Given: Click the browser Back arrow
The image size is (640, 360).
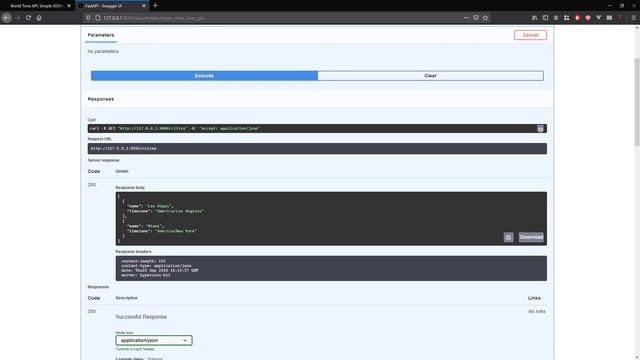Looking at the screenshot, I should 7,18.
